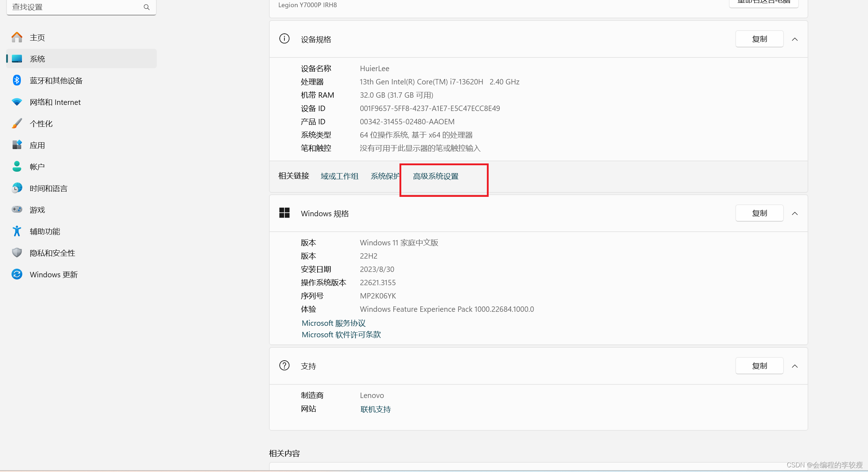
Task: Open the 系统保护 link
Action: 385,176
